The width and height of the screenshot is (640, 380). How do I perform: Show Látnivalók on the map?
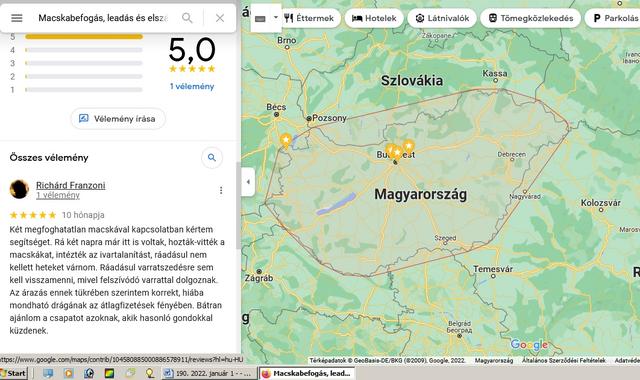tap(442, 18)
